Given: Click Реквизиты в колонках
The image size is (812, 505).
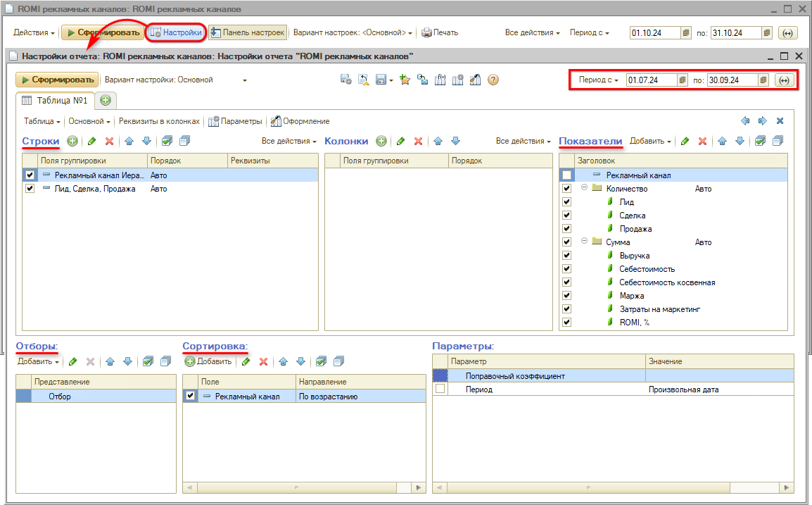Looking at the screenshot, I should tap(159, 121).
